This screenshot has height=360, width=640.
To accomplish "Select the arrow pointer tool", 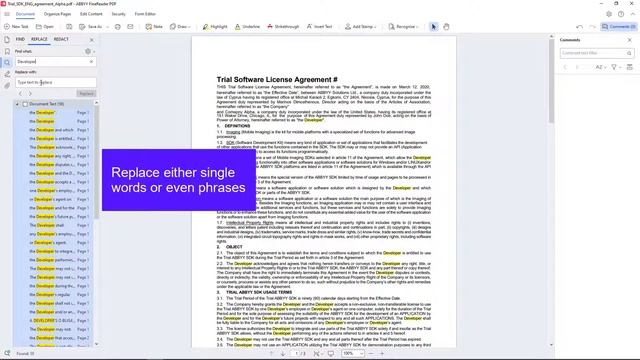I will tap(433, 27).
